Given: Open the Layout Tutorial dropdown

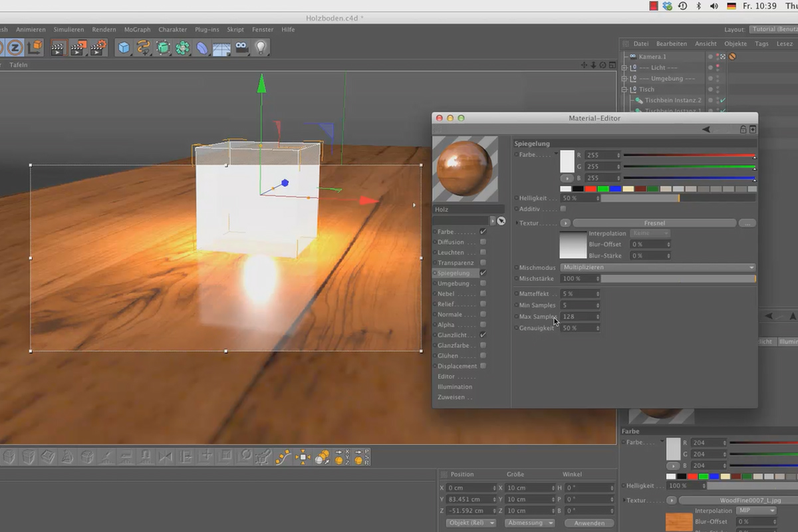Looking at the screenshot, I should (773, 29).
